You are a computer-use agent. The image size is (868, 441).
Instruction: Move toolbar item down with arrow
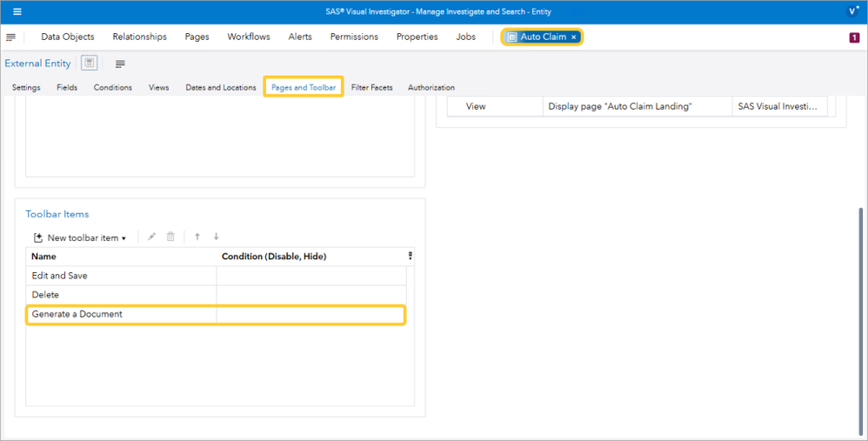pyautogui.click(x=216, y=237)
